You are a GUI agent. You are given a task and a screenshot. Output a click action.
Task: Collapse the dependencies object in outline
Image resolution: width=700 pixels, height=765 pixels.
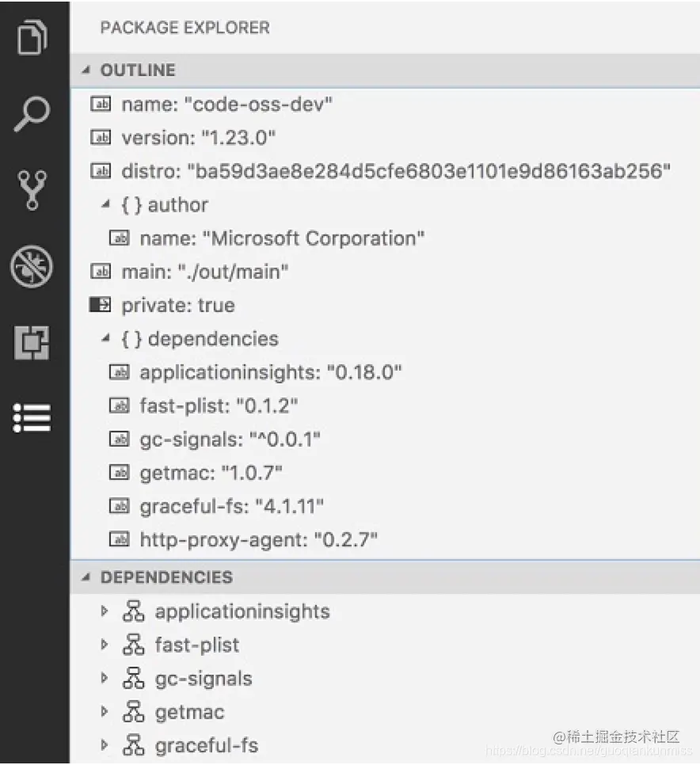105,338
